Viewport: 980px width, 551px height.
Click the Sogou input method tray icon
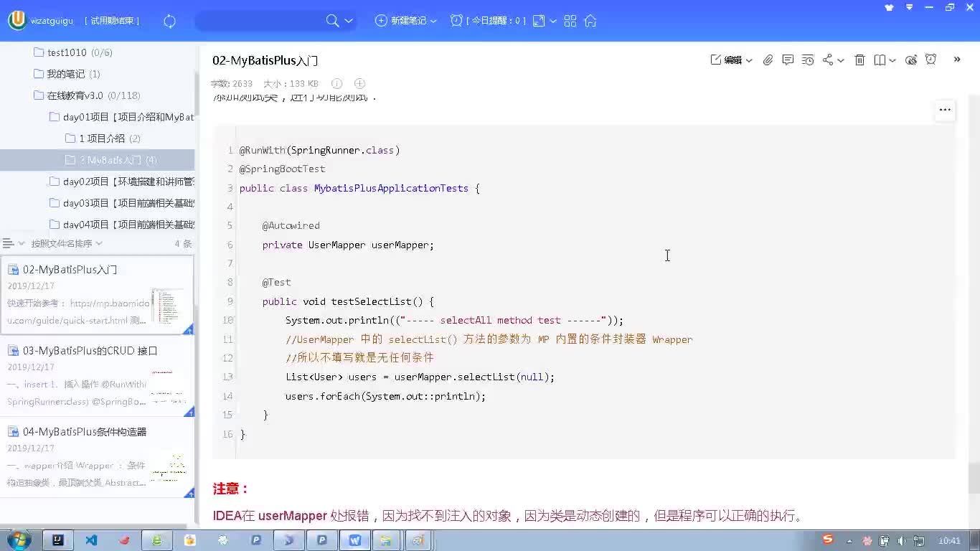(828, 540)
